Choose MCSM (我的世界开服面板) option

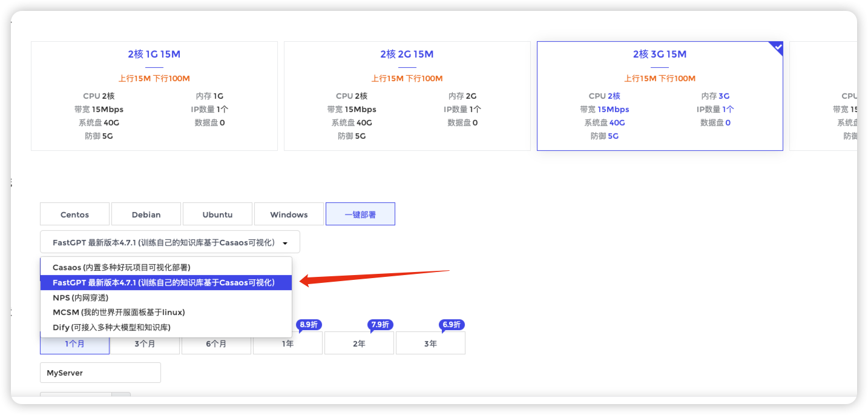(x=166, y=313)
